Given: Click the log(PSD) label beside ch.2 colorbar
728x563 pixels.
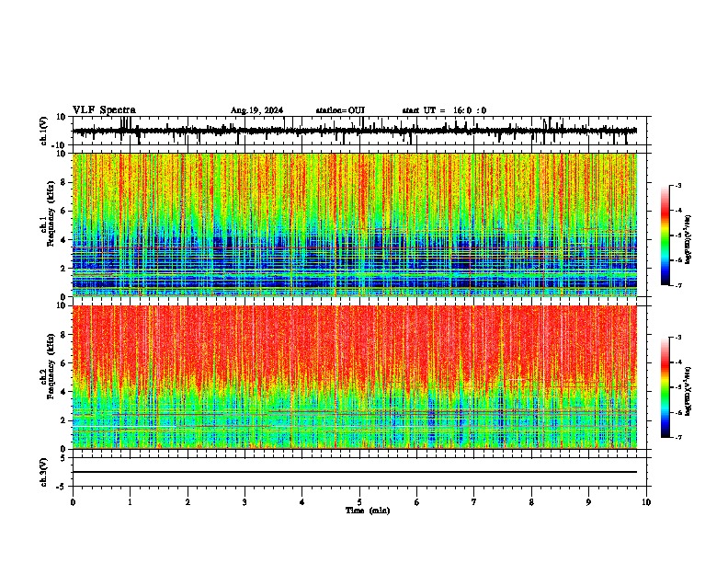Looking at the screenshot, I should point(688,391).
